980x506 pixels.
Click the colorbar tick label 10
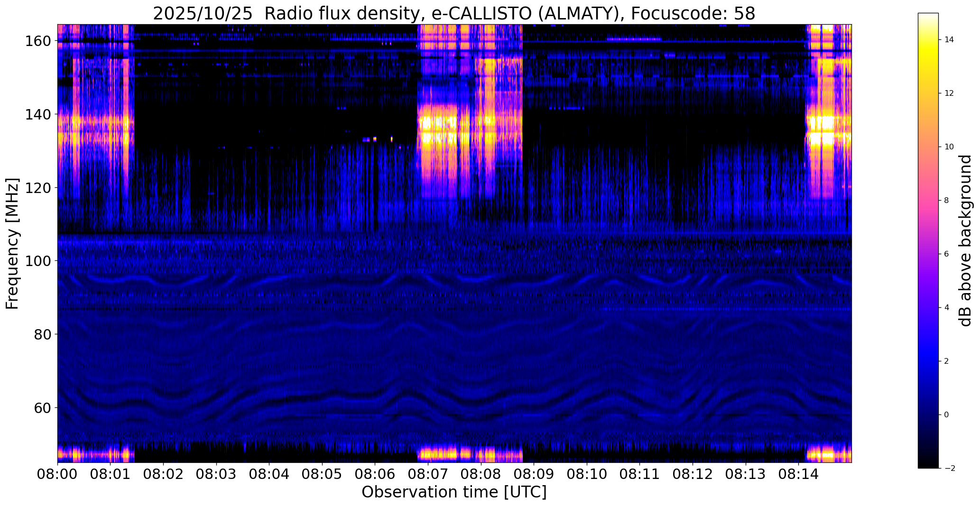pos(949,147)
